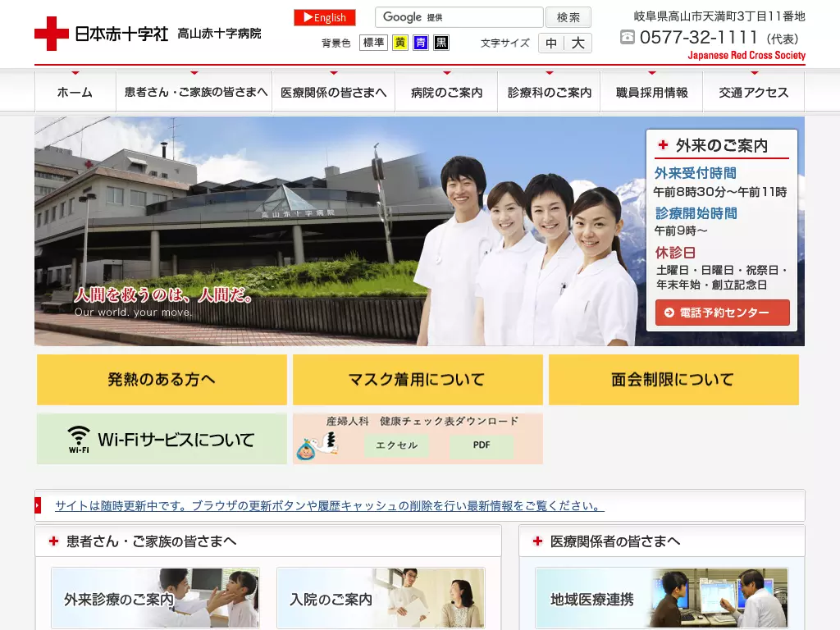Open the 発熱のある方へ banner

pyautogui.click(x=162, y=379)
